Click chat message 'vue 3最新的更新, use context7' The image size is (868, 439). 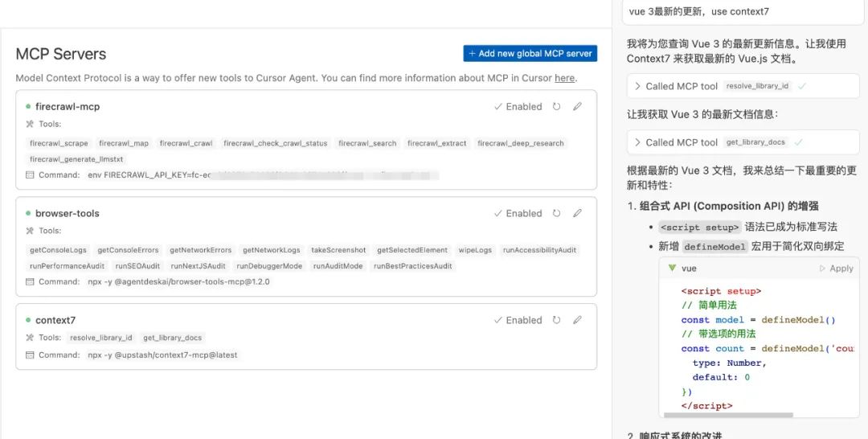pos(698,11)
